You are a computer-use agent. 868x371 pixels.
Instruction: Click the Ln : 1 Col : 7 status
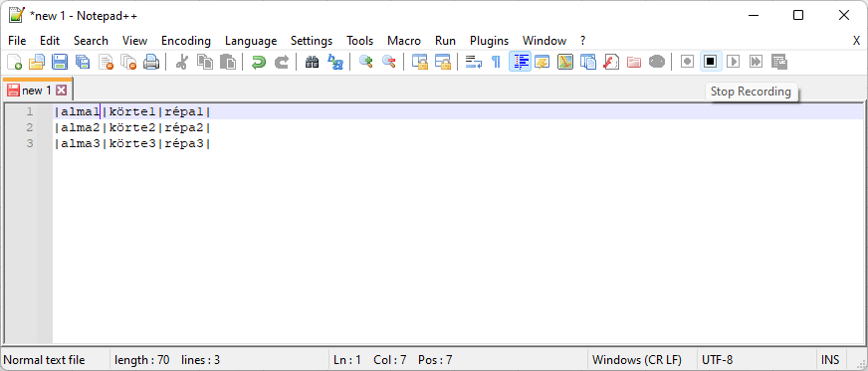pos(458,360)
